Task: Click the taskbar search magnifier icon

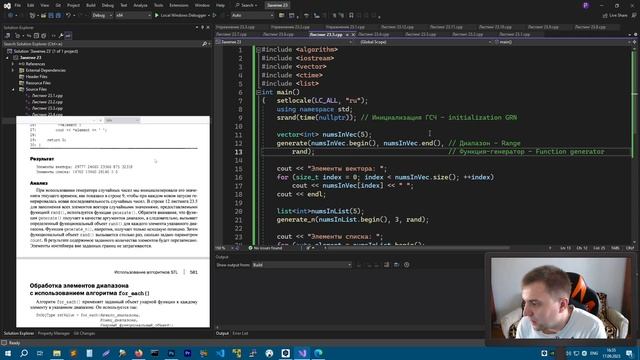Action: pos(24,353)
